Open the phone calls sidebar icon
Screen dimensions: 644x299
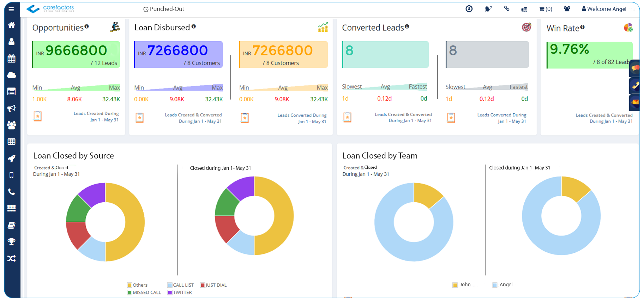11,192
